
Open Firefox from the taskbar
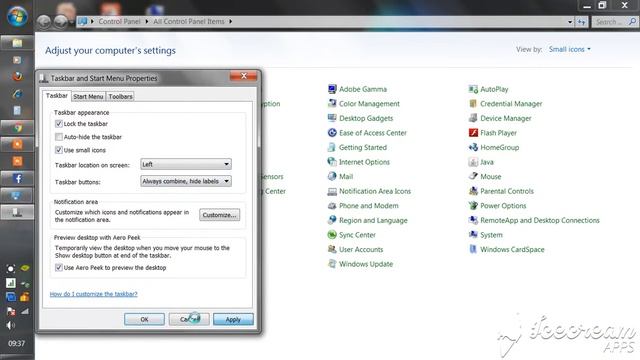tap(17, 77)
